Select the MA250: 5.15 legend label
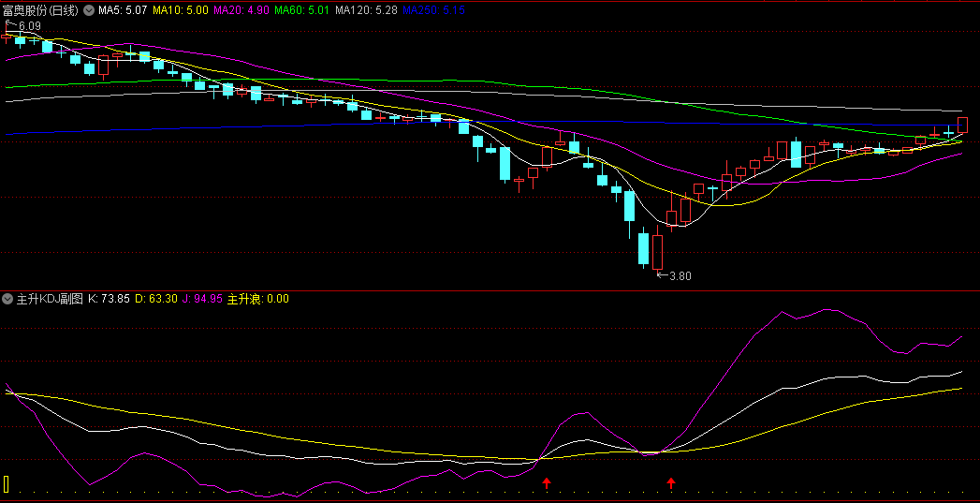This screenshot has width=980, height=503. (x=433, y=10)
